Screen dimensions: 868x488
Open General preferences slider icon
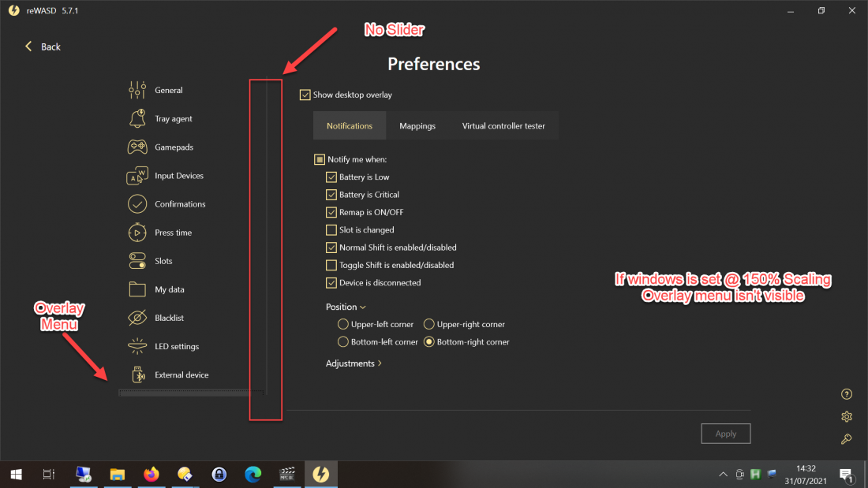137,90
